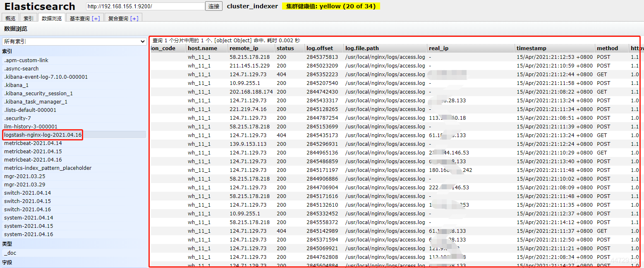Select the .security-7 index
The image size is (644, 268).
pos(19,118)
